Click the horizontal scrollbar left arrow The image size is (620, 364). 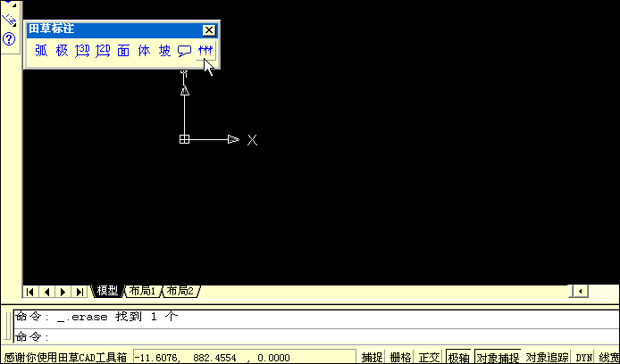tap(581, 292)
